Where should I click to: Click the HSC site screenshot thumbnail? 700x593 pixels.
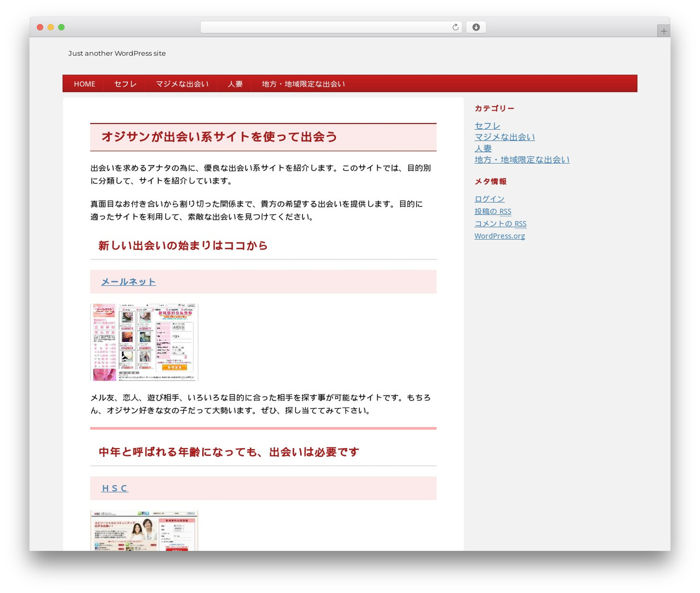click(144, 531)
